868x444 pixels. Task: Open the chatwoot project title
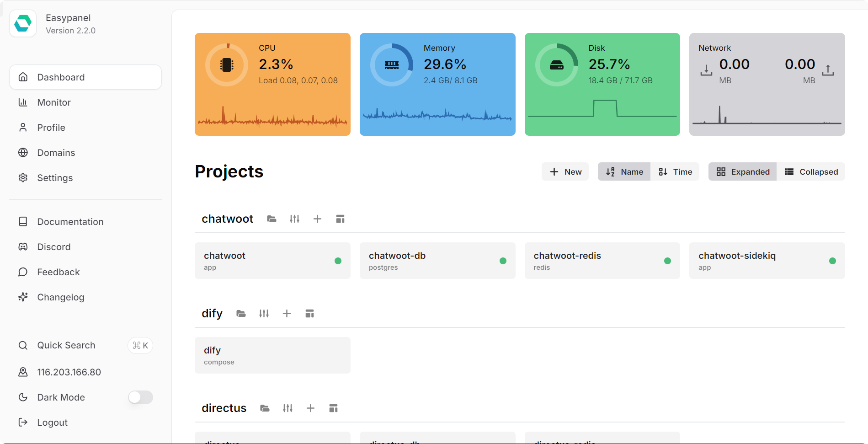(x=227, y=219)
